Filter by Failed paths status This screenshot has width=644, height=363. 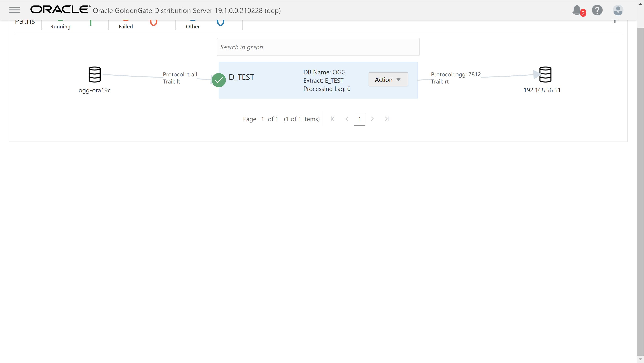[126, 26]
